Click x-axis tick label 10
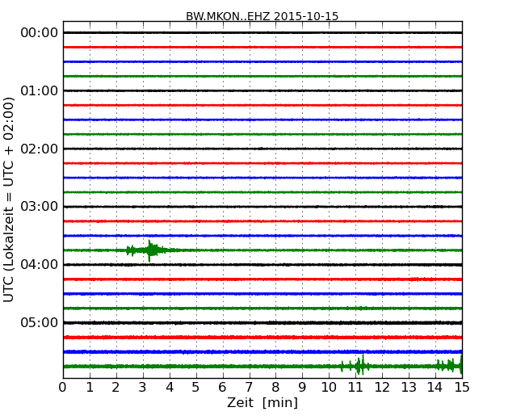The image size is (525, 420). pyautogui.click(x=329, y=388)
